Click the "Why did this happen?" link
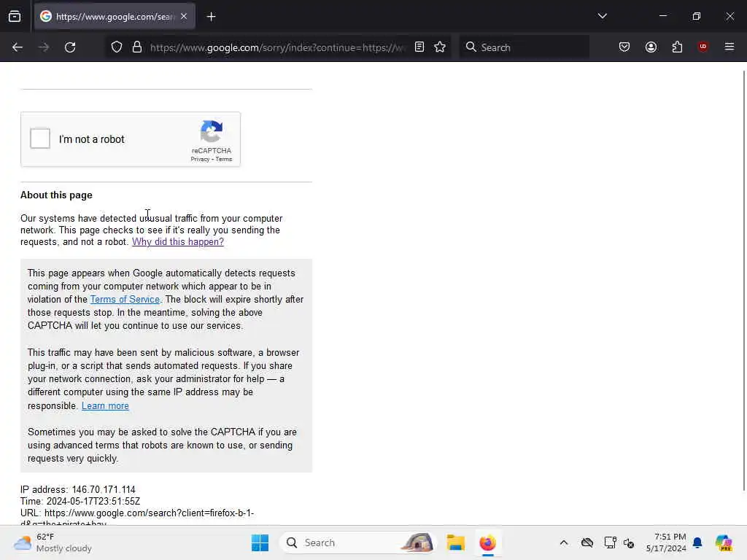 (x=178, y=242)
